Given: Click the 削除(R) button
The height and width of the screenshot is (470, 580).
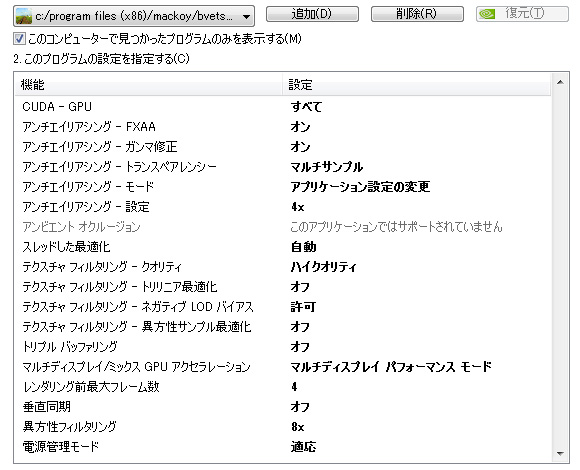Looking at the screenshot, I should pyautogui.click(x=417, y=14).
